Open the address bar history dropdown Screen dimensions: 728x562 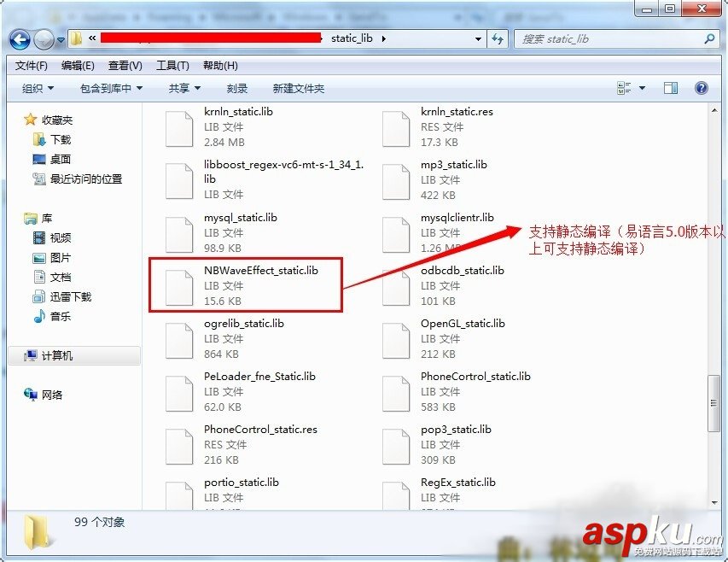click(x=478, y=39)
